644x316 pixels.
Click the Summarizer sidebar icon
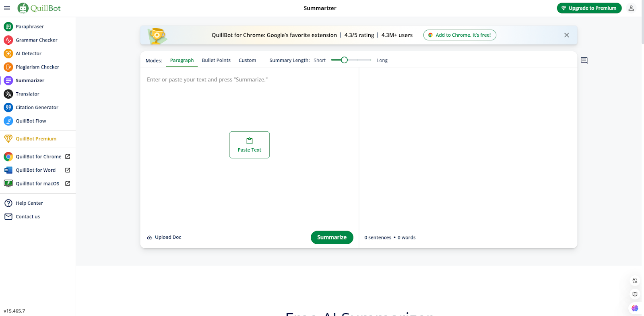tap(8, 81)
